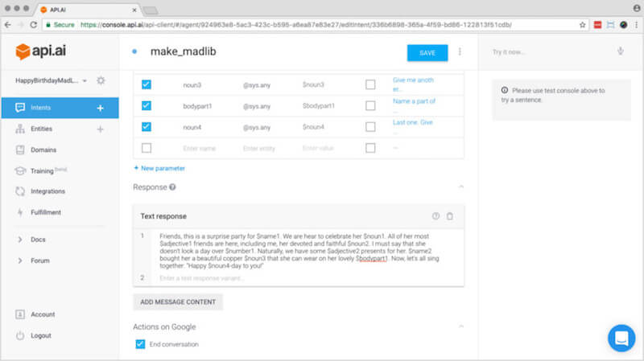
Task: Open agent settings gear icon
Action: click(101, 80)
